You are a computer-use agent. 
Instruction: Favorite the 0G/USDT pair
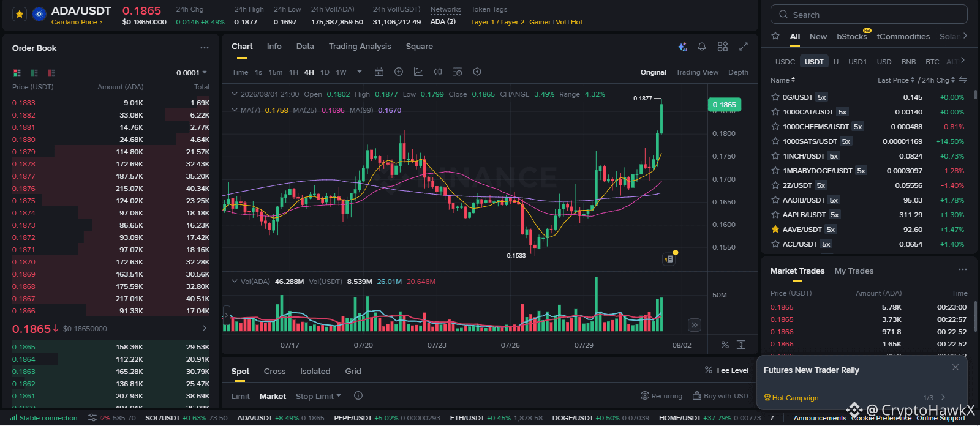[775, 97]
